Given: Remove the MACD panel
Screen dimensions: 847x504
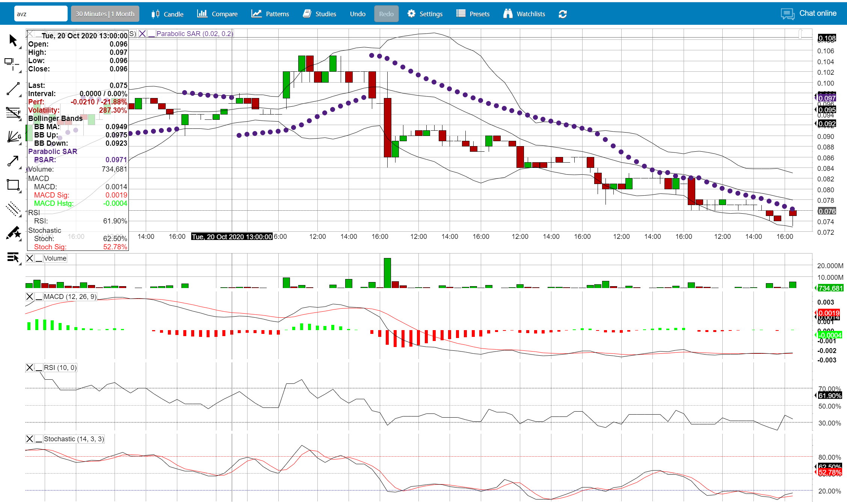Looking at the screenshot, I should point(30,297).
